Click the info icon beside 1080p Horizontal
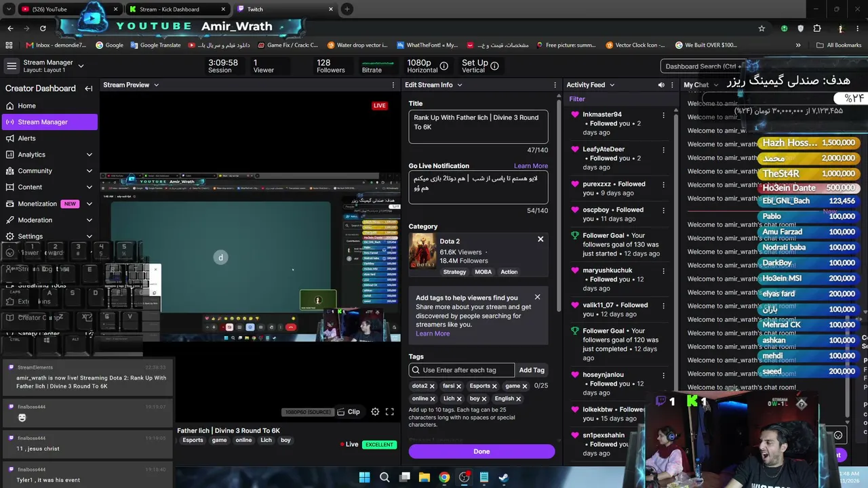This screenshot has height=488, width=868. (x=444, y=66)
